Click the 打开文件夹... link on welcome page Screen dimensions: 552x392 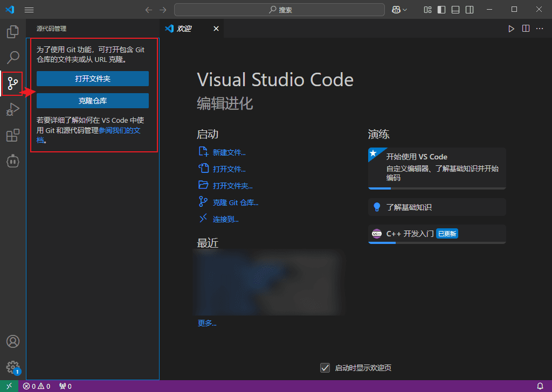(x=233, y=186)
